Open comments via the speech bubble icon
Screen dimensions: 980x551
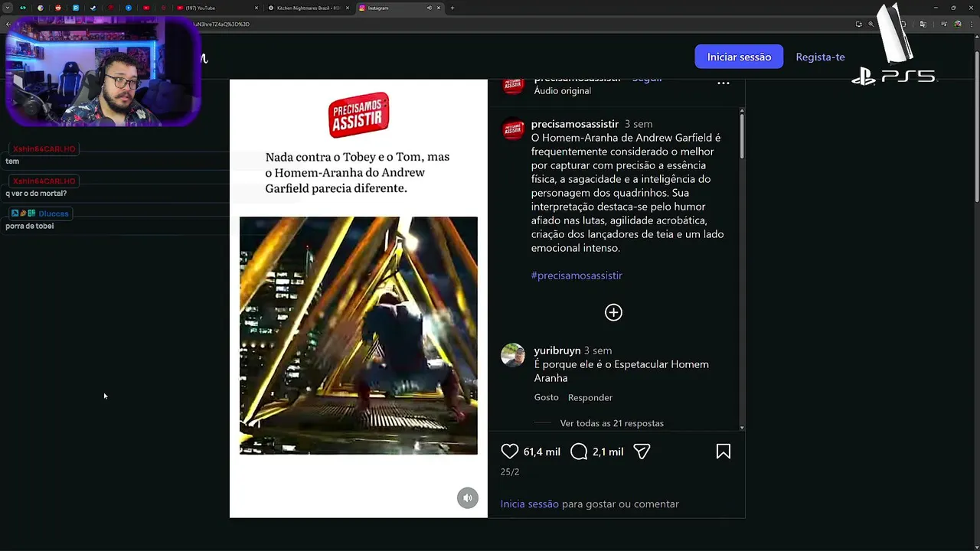click(579, 452)
